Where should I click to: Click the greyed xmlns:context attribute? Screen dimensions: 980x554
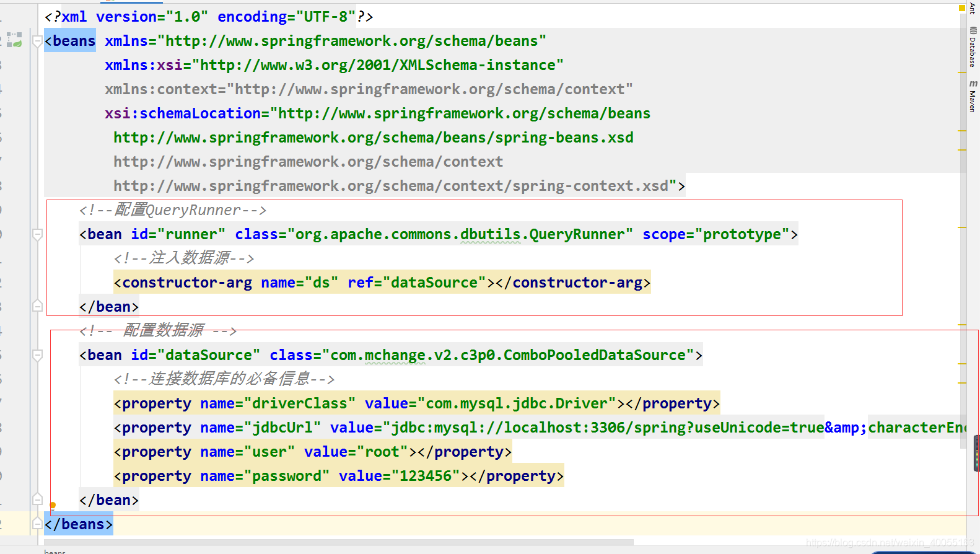pyautogui.click(x=369, y=89)
